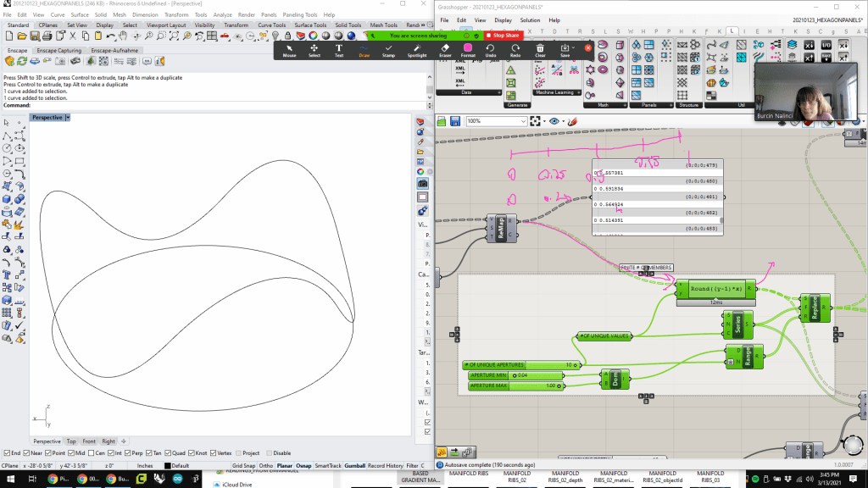Select the Spotlight annotation tool

[x=416, y=50]
